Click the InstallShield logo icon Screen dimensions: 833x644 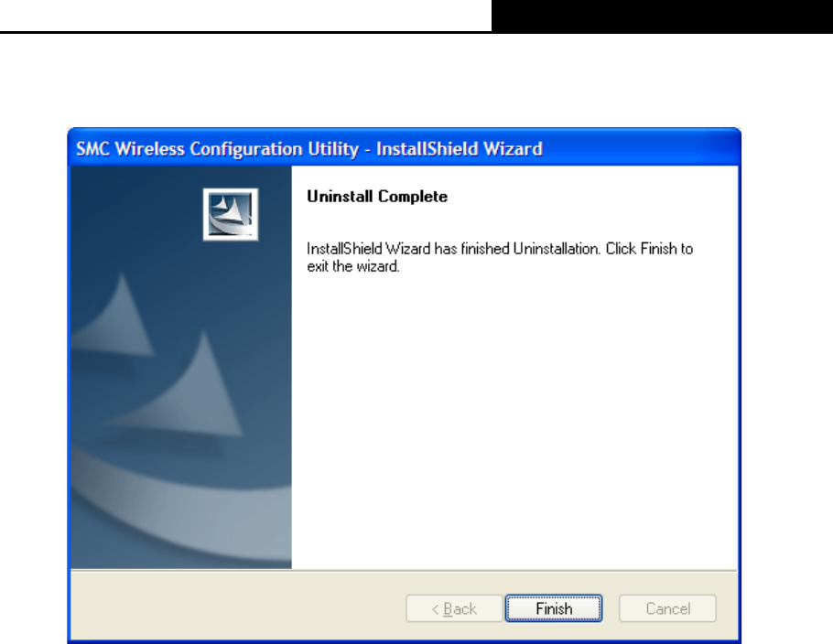click(x=231, y=214)
